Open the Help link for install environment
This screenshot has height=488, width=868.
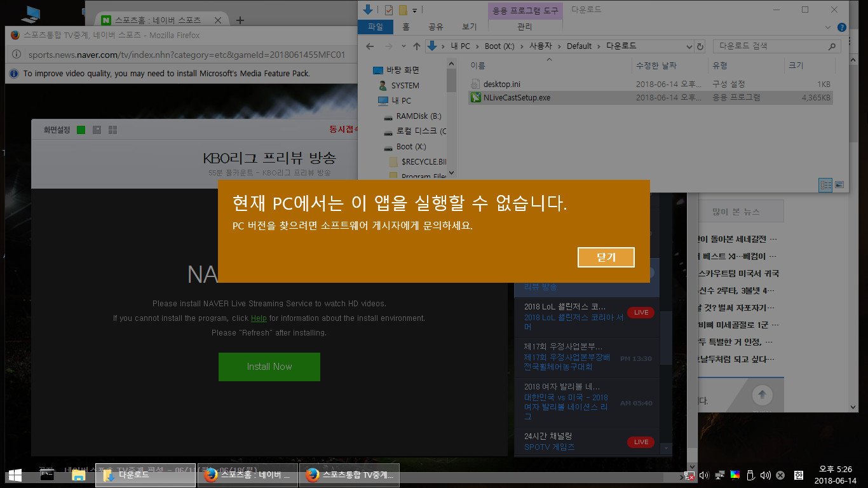[259, 318]
